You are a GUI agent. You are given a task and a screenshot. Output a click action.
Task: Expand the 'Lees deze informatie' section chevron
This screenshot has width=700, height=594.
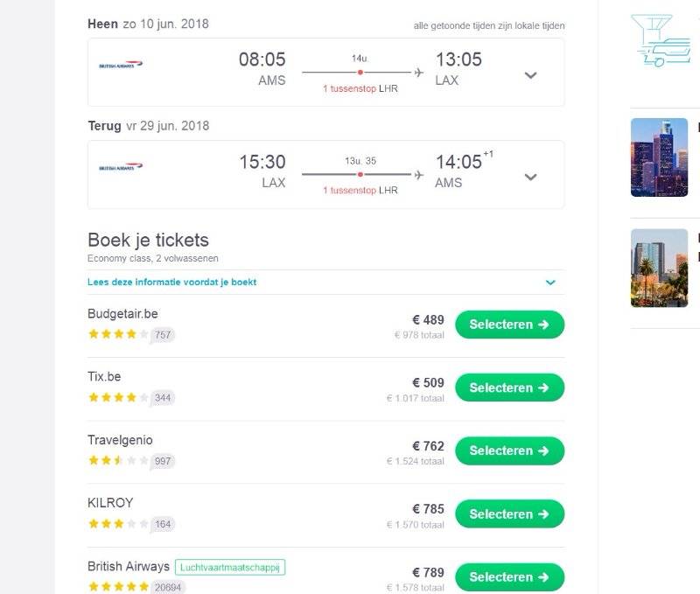550,283
